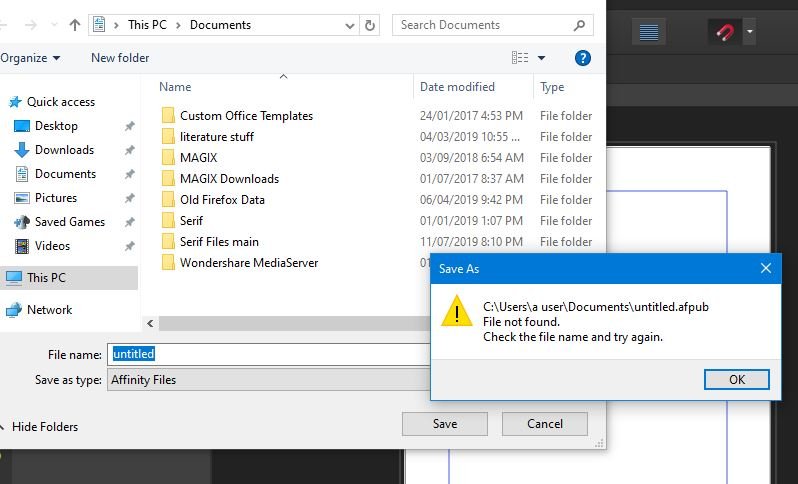Image resolution: width=798 pixels, height=484 pixels.
Task: Click New folder in the toolbar
Action: (120, 58)
